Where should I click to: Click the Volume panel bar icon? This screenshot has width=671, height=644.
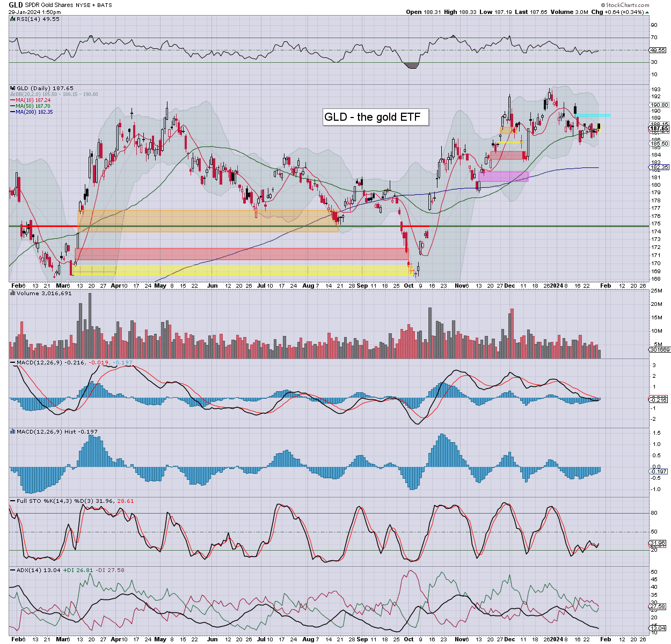(13, 294)
